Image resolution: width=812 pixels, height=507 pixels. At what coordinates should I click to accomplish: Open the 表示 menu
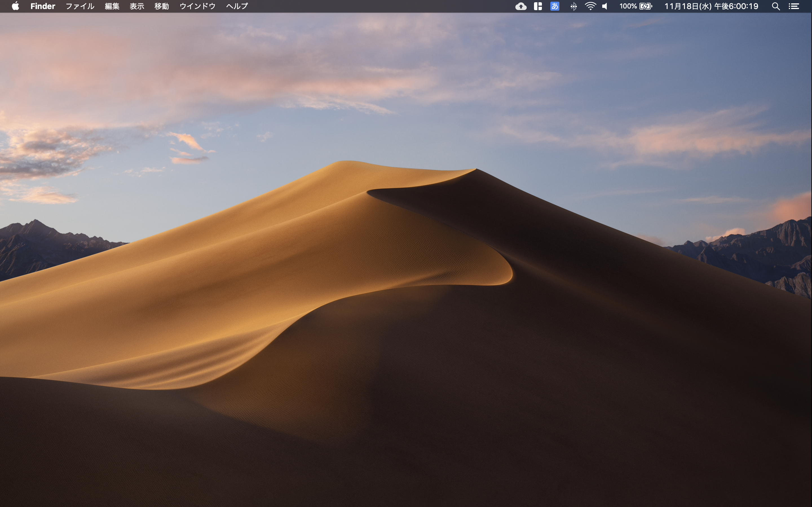(x=137, y=6)
